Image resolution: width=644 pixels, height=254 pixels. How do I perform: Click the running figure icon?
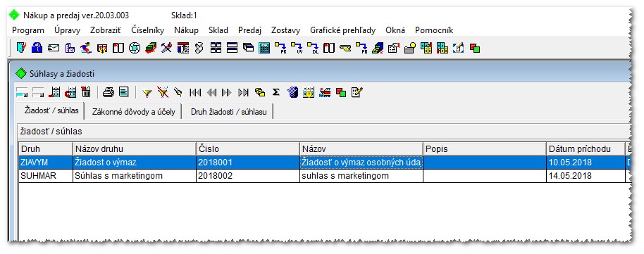pyautogui.click(x=86, y=48)
